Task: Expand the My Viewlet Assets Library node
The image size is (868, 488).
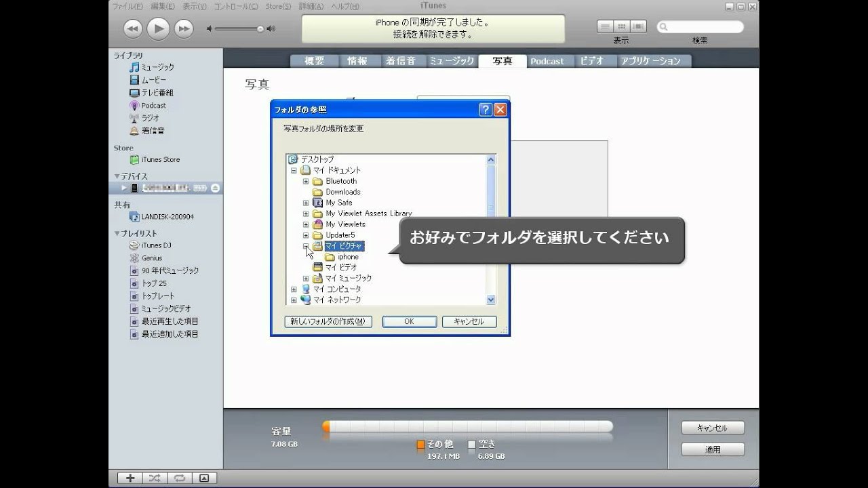Action: [x=306, y=214]
